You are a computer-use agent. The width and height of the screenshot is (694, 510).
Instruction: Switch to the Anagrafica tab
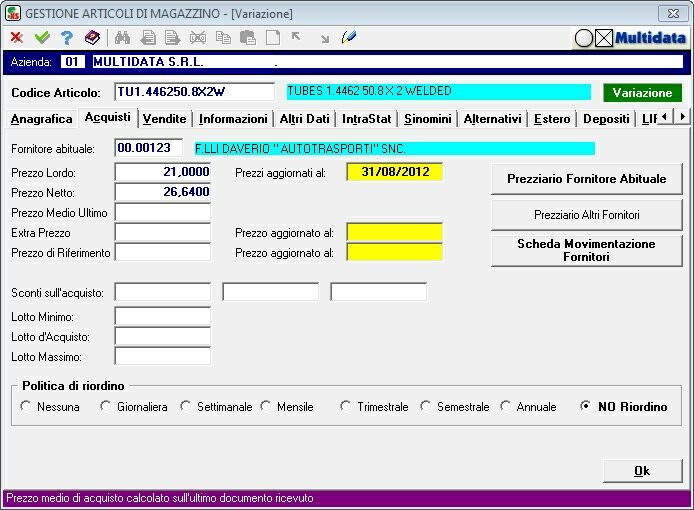pos(42,119)
